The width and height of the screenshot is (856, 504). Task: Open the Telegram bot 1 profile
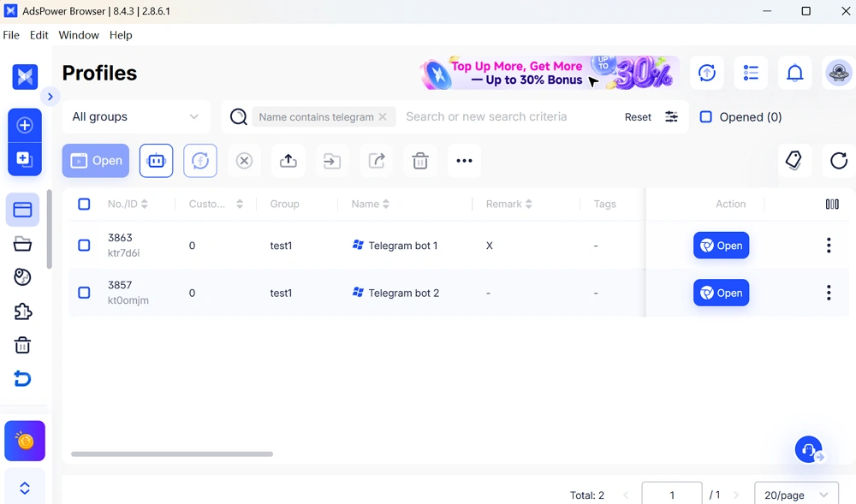coord(721,246)
